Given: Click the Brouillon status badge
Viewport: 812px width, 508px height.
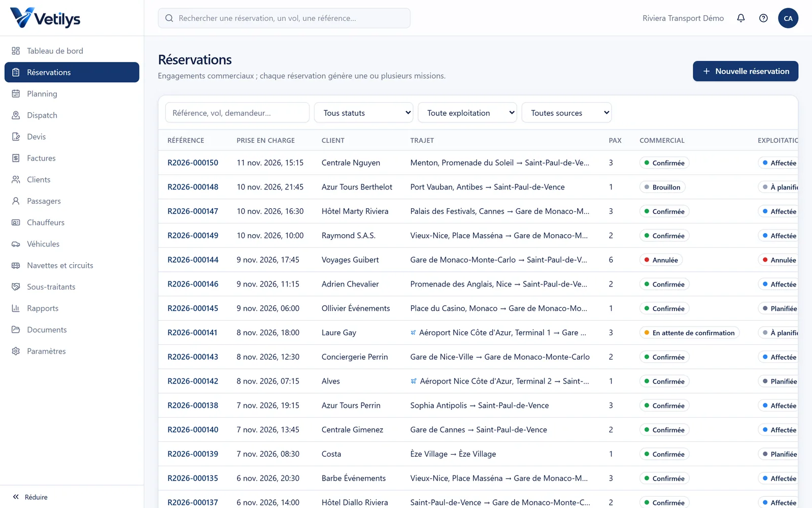Looking at the screenshot, I should tap(662, 187).
